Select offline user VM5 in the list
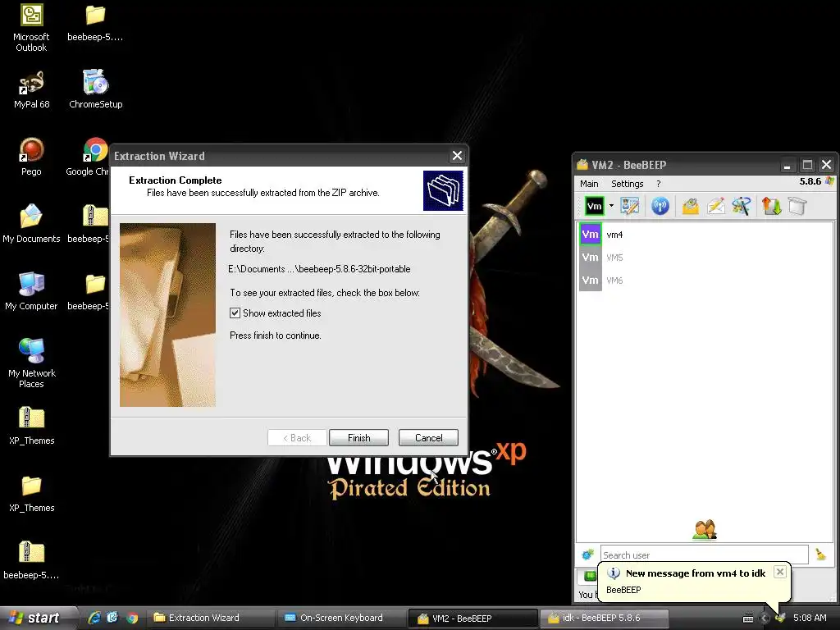Image resolution: width=840 pixels, height=630 pixels. pyautogui.click(x=705, y=257)
